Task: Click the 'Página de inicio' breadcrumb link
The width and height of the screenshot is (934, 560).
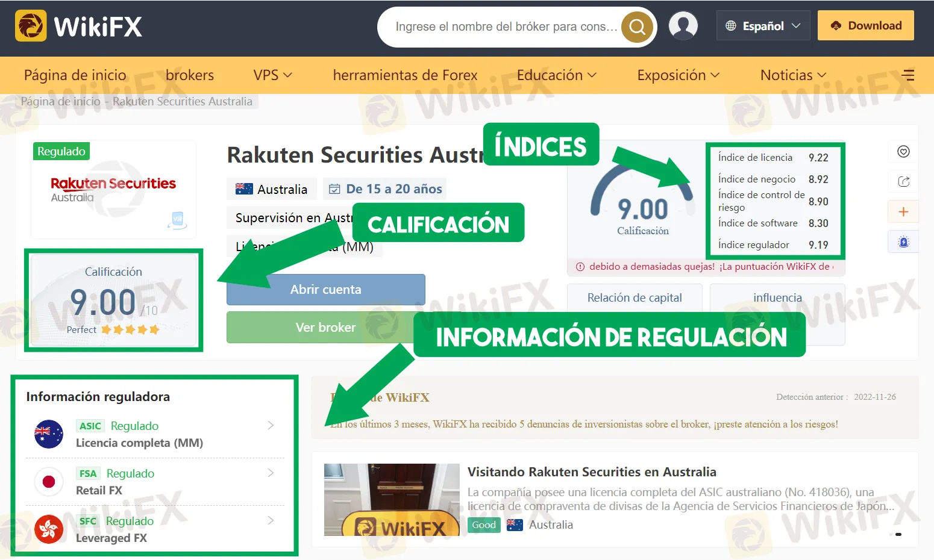Action: pyautogui.click(x=60, y=101)
